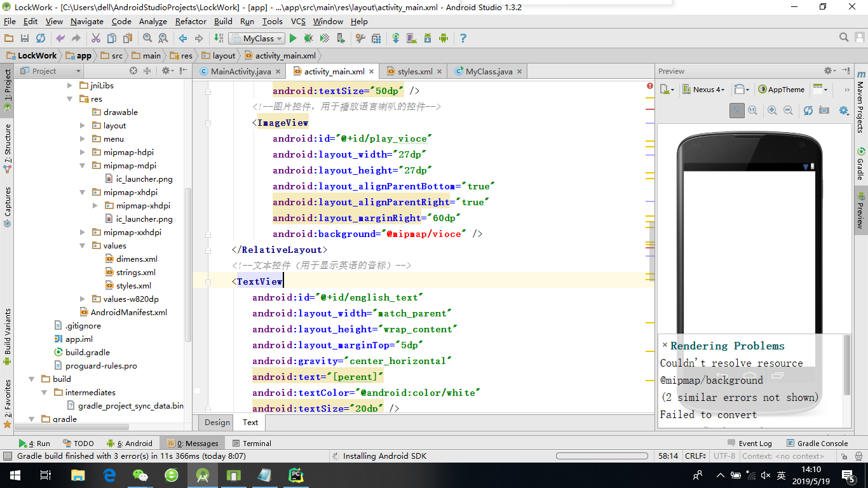Click the Help question mark icon

point(463,38)
